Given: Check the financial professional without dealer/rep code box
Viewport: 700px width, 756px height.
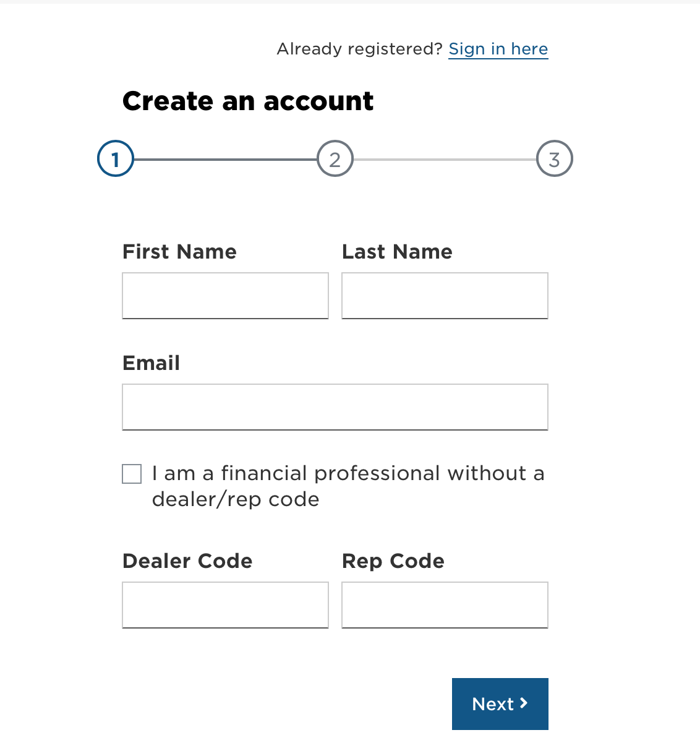Looking at the screenshot, I should 132,473.
